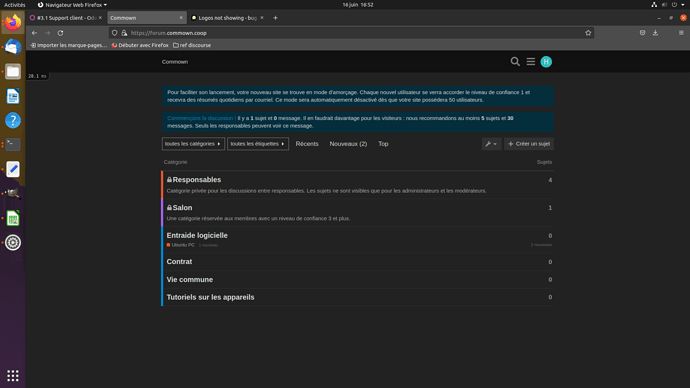Click the tracking protection shield icon

tap(114, 33)
